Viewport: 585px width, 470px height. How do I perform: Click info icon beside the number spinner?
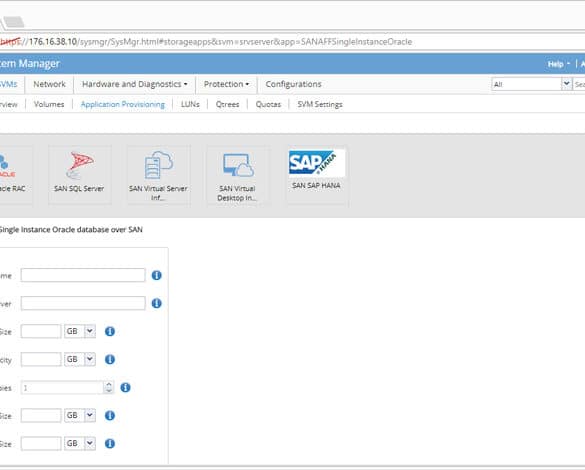125,388
